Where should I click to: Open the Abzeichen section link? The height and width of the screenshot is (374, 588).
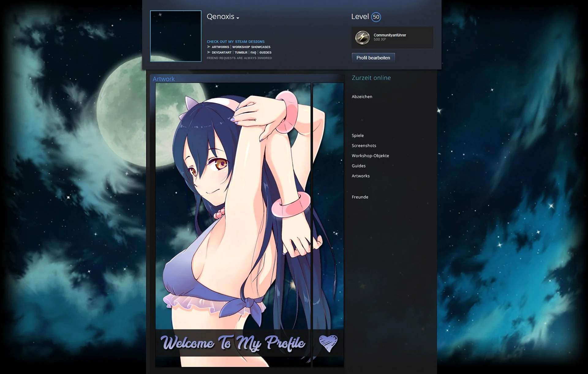tap(362, 97)
